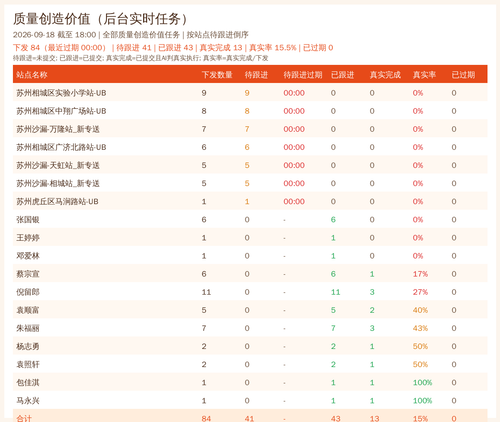Click the name 张国银

28,219
